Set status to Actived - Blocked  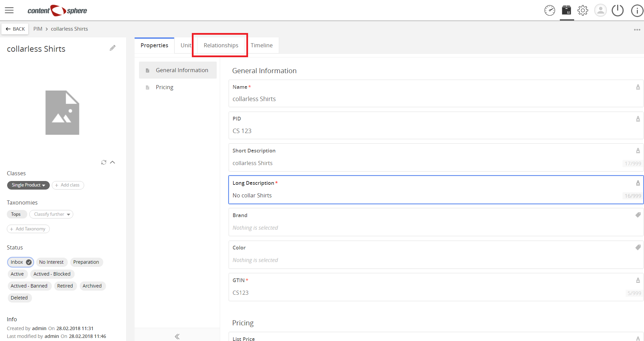point(52,274)
